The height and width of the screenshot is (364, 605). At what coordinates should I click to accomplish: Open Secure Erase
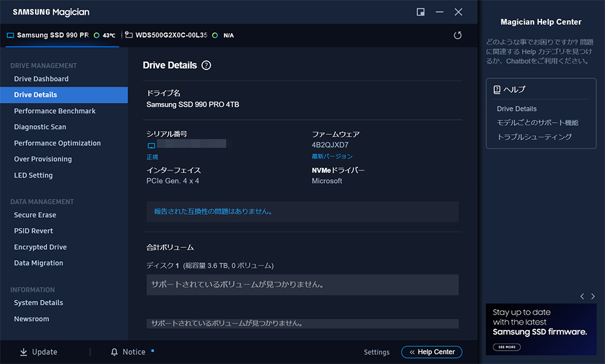(x=35, y=215)
